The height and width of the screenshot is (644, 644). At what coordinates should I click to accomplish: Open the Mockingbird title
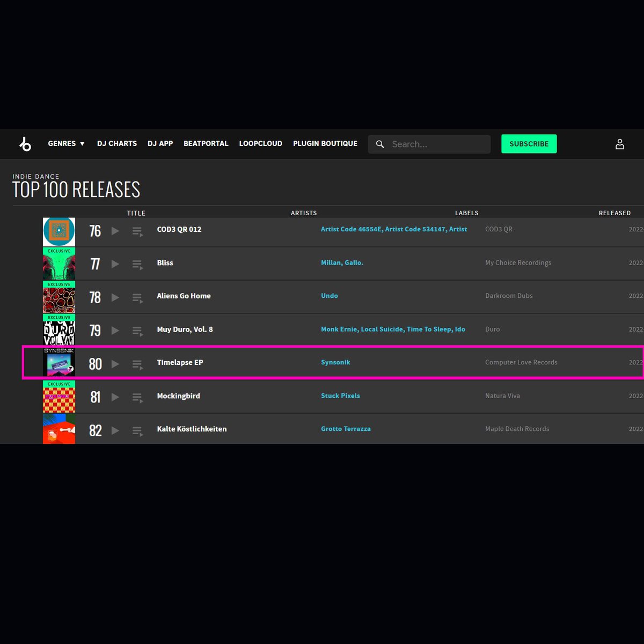178,396
